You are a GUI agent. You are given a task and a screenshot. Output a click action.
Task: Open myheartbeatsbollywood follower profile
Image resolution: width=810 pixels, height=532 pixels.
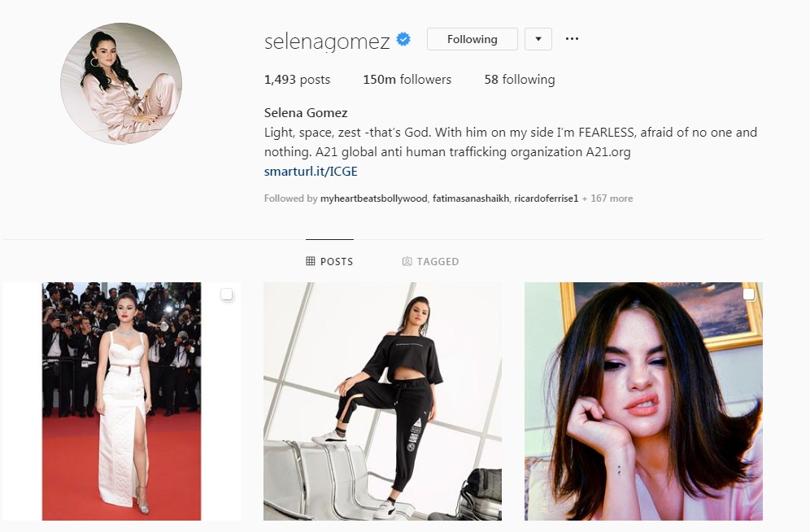[x=373, y=198]
